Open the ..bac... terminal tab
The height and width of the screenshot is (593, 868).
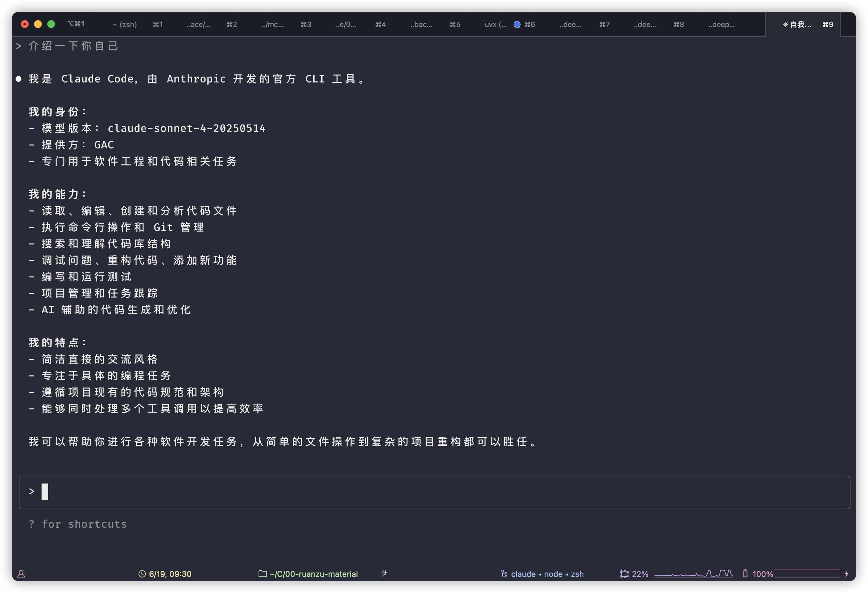tap(421, 25)
